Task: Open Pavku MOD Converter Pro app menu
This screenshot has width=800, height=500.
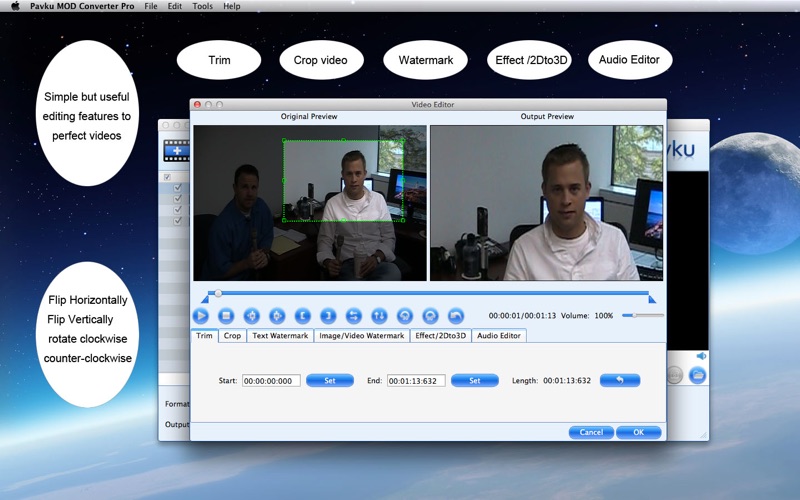Action: pos(82,6)
